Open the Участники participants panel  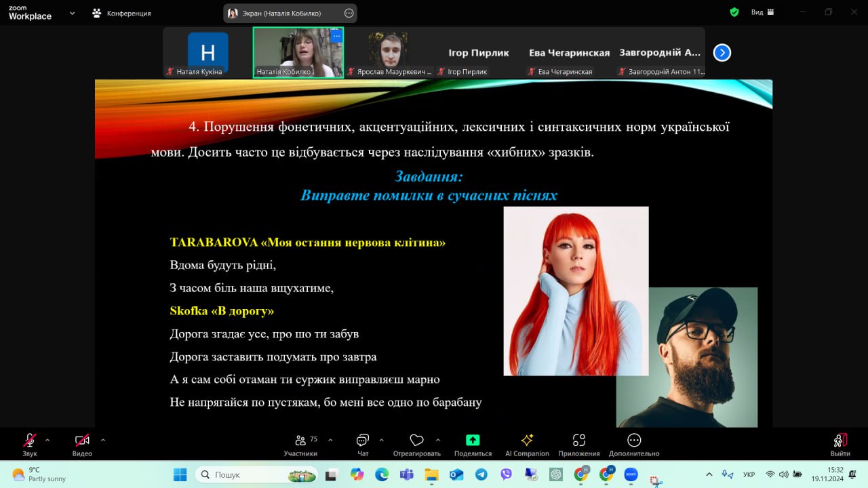300,444
